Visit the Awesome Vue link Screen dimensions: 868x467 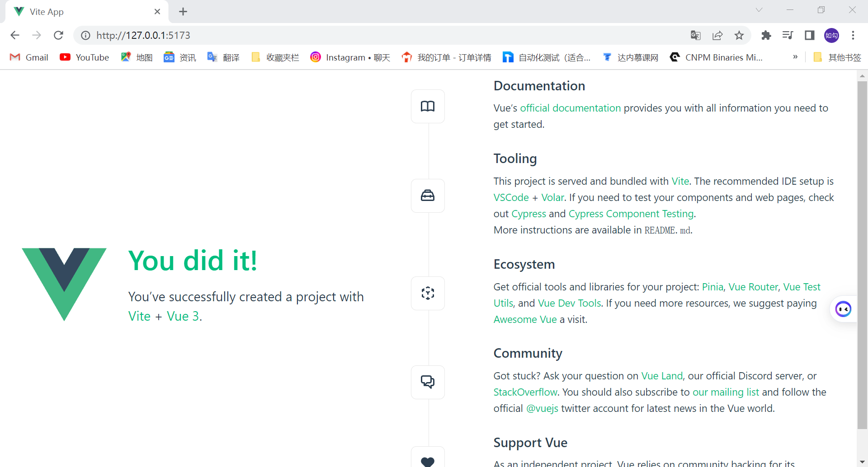pyautogui.click(x=525, y=319)
